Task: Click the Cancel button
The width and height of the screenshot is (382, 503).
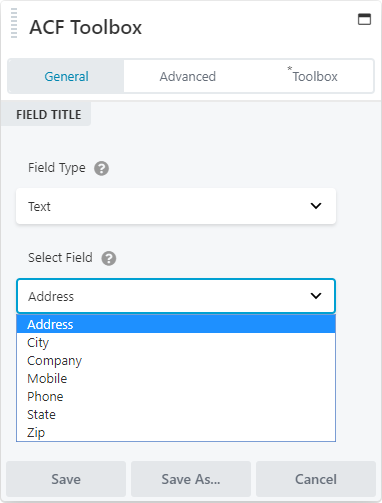Action: point(316,479)
